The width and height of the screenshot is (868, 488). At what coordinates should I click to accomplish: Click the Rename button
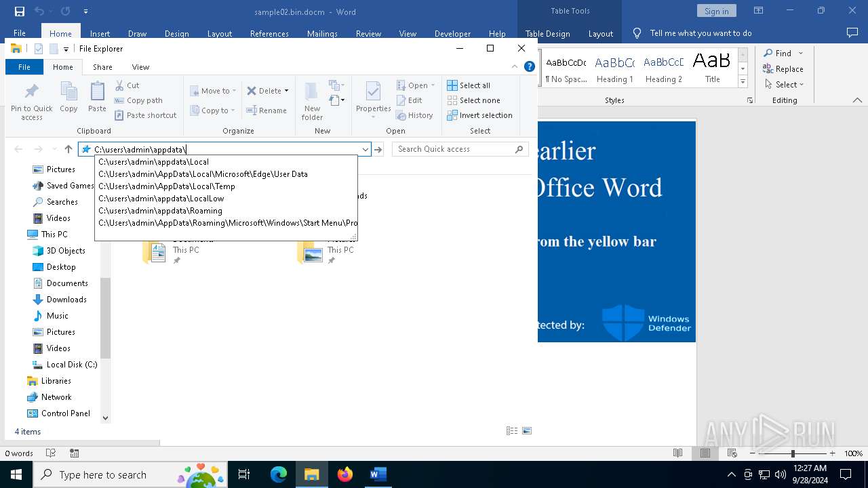click(267, 110)
